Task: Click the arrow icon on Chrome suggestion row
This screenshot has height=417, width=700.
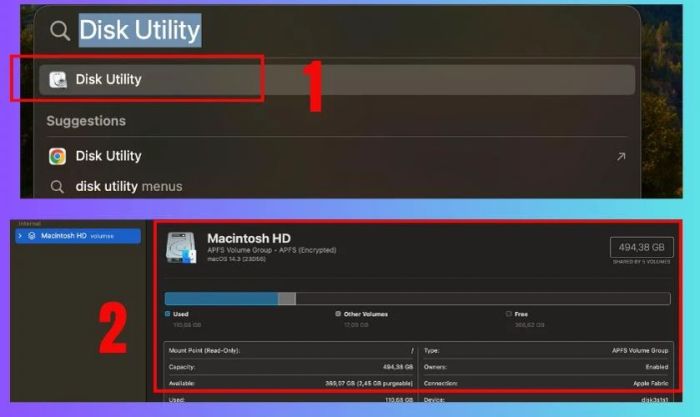Action: pos(621,156)
